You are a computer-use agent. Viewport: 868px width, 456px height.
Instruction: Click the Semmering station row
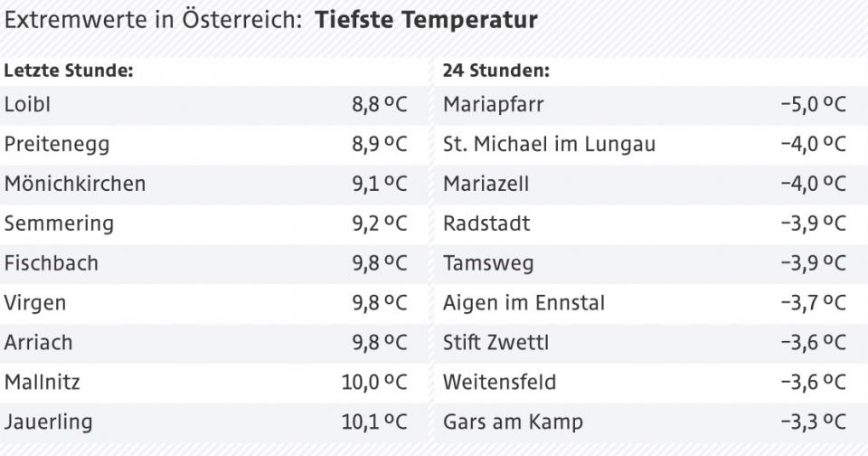coord(59,223)
